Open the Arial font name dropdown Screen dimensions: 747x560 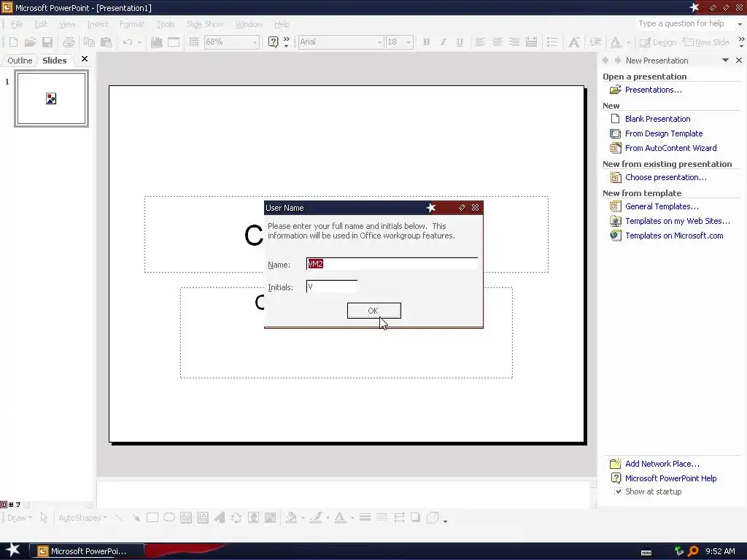(379, 42)
